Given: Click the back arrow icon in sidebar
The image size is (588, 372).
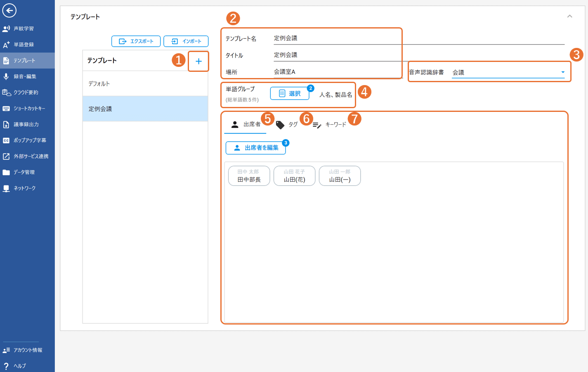Looking at the screenshot, I should click(x=9, y=10).
